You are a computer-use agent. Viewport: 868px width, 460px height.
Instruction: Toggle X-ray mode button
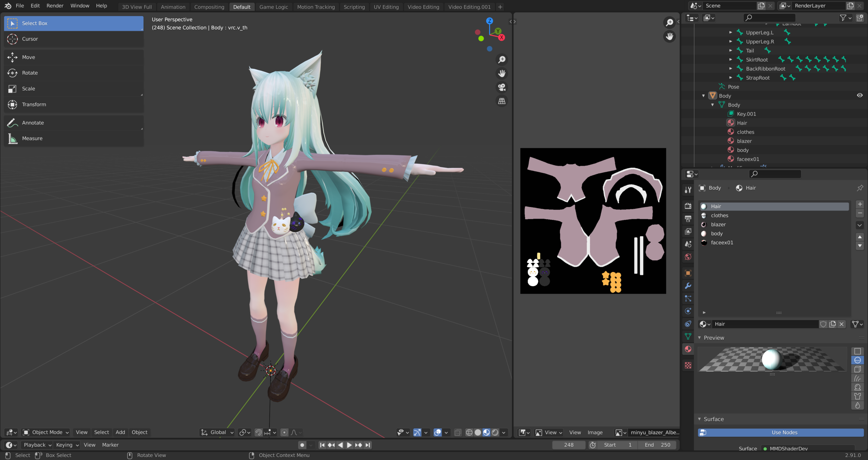(x=458, y=432)
